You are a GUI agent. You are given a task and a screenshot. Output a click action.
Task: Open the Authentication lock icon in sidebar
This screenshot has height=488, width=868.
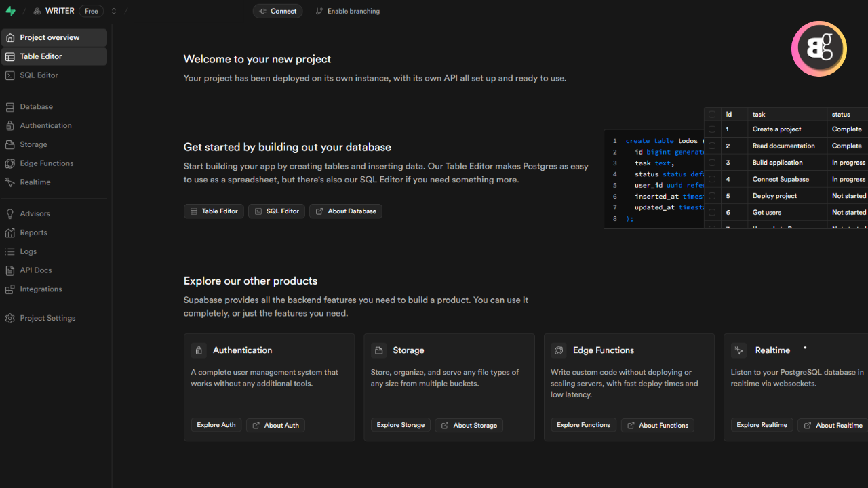pos(9,126)
